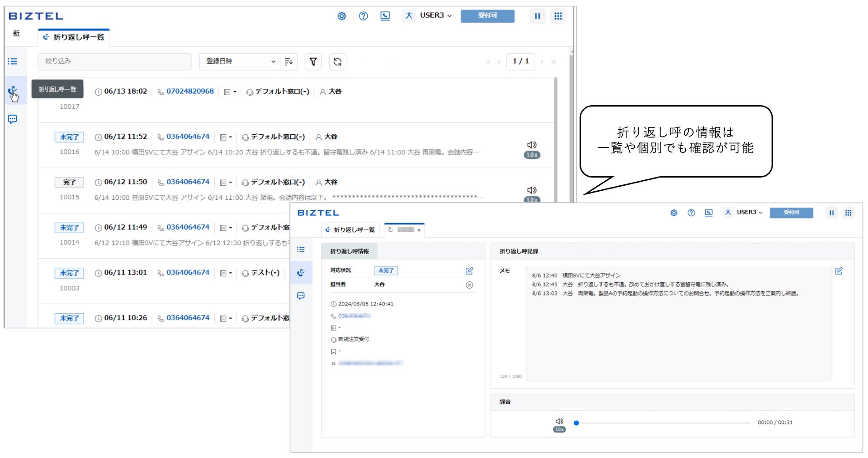Select the 折り返し呼一覧 tab in the list window
This screenshot has height=458, width=868.
74,37
